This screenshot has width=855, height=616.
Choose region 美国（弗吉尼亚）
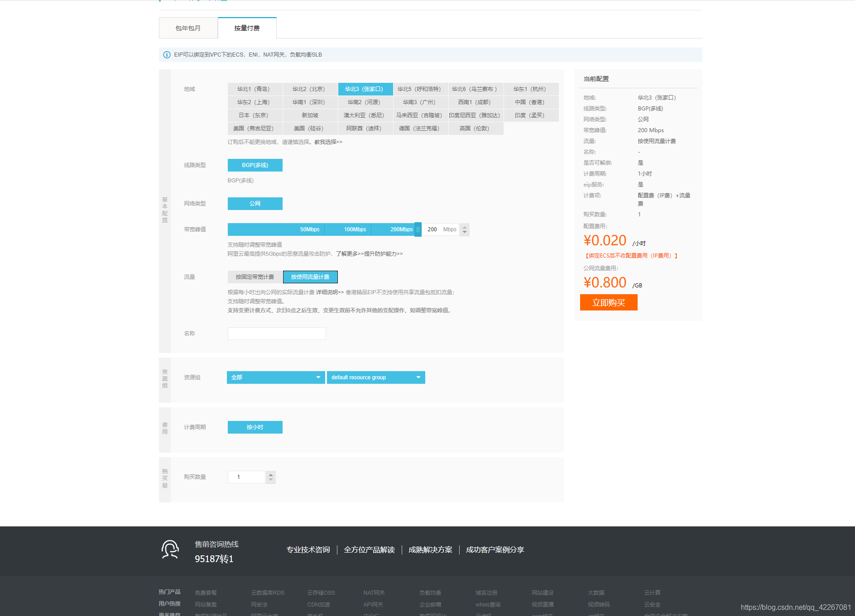tap(255, 129)
